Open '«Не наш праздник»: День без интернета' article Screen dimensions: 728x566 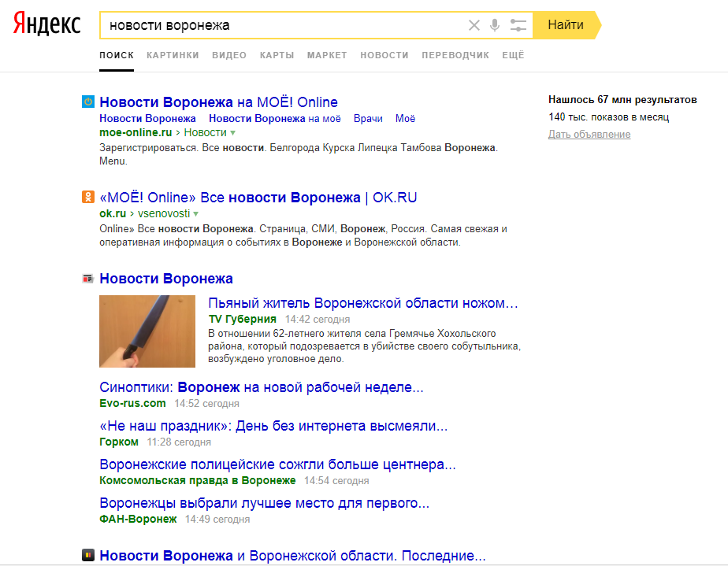pos(273,426)
